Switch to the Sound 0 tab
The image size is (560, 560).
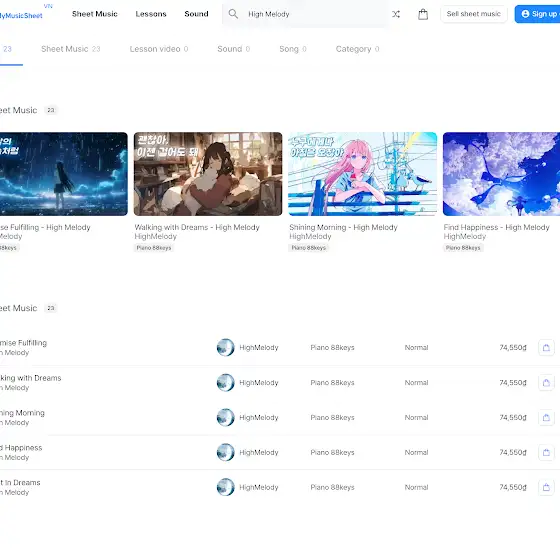234,49
